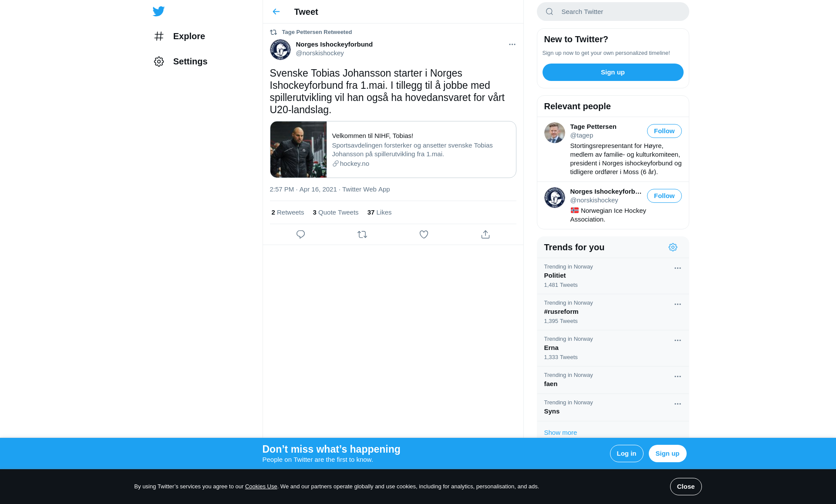Click Log in on the bottom banner
Image resolution: width=836 pixels, height=504 pixels.
coord(626,454)
